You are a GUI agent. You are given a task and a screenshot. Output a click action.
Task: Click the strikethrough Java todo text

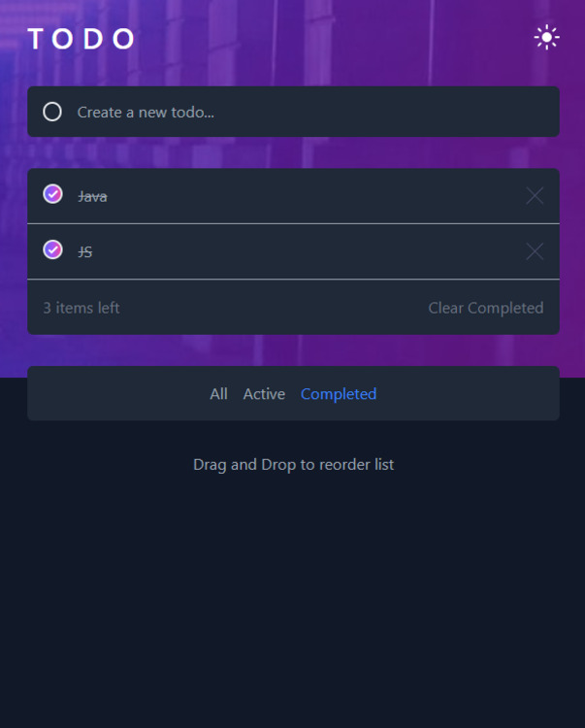[x=92, y=197]
